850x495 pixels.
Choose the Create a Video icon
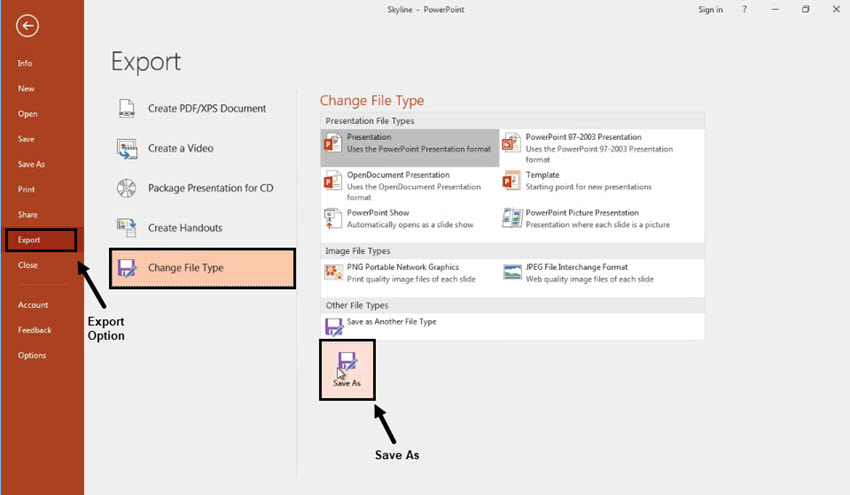click(127, 149)
